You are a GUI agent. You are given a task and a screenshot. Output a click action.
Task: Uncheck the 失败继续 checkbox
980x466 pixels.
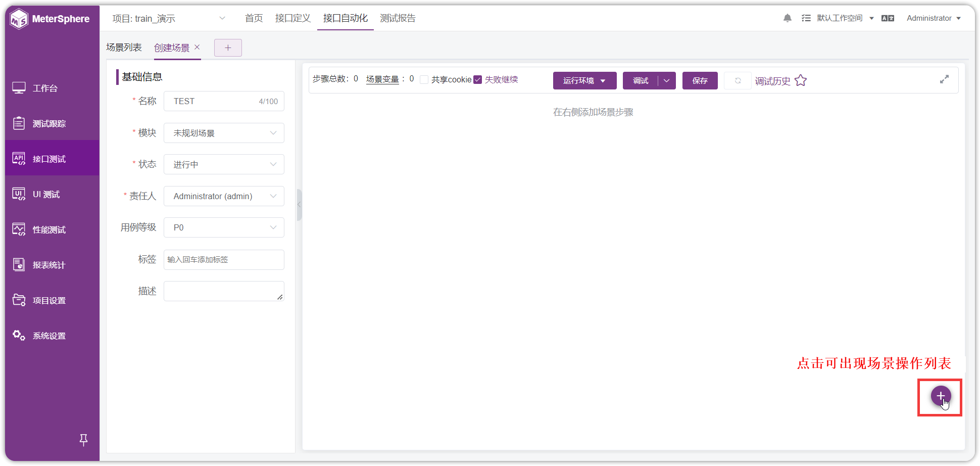[x=477, y=79]
